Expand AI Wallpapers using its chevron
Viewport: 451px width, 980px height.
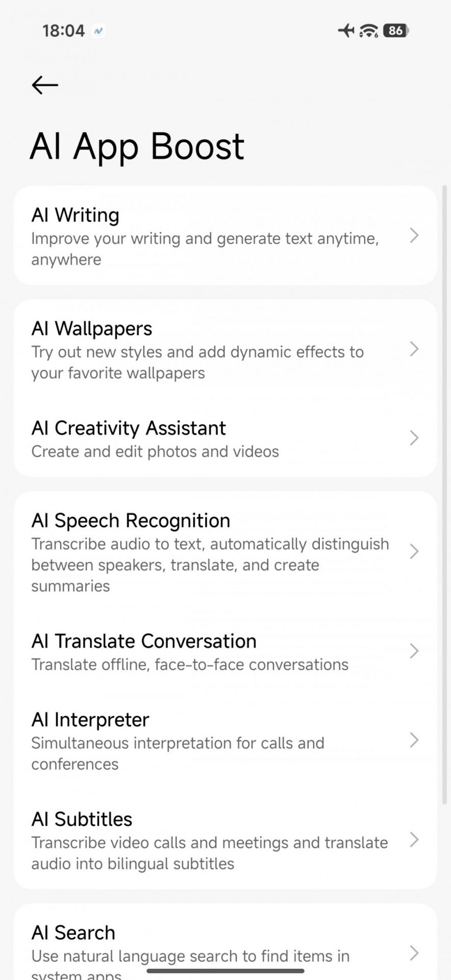point(414,350)
